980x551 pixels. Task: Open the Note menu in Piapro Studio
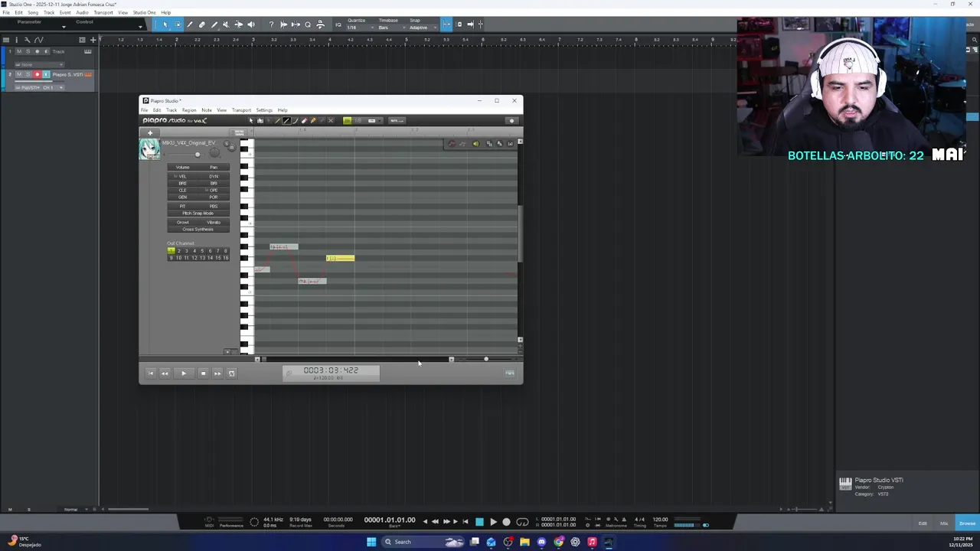point(207,110)
